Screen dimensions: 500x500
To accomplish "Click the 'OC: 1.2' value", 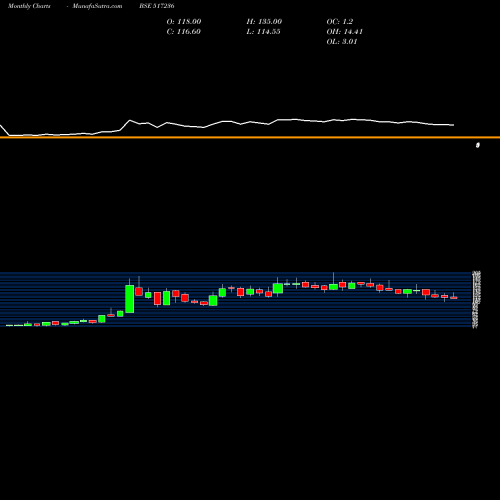I will [339, 22].
